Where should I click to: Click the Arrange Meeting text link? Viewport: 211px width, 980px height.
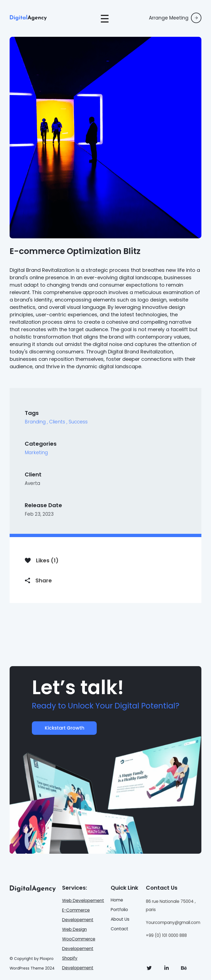(x=168, y=18)
